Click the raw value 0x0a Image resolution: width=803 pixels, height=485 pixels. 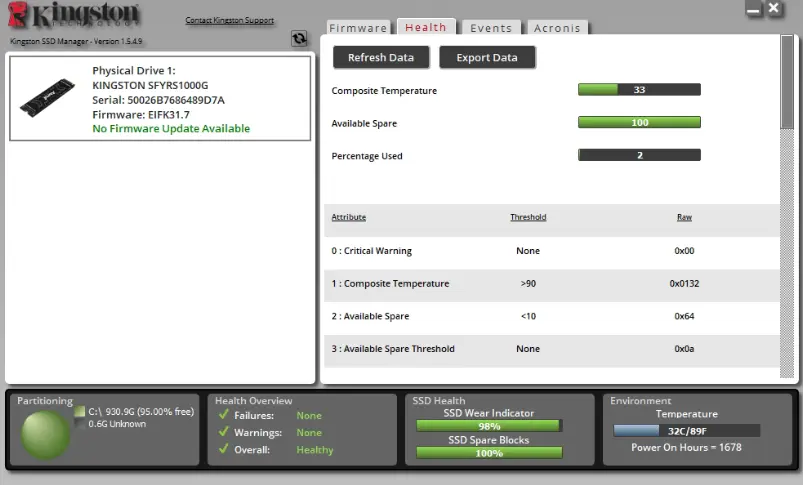(x=684, y=349)
